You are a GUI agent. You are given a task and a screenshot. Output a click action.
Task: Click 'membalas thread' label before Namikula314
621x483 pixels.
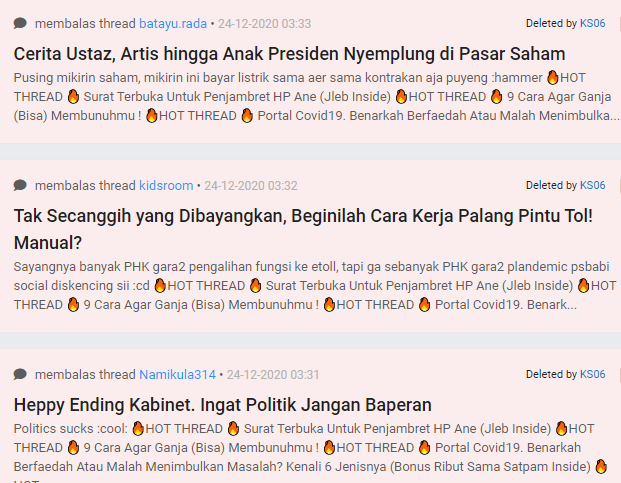(x=85, y=375)
